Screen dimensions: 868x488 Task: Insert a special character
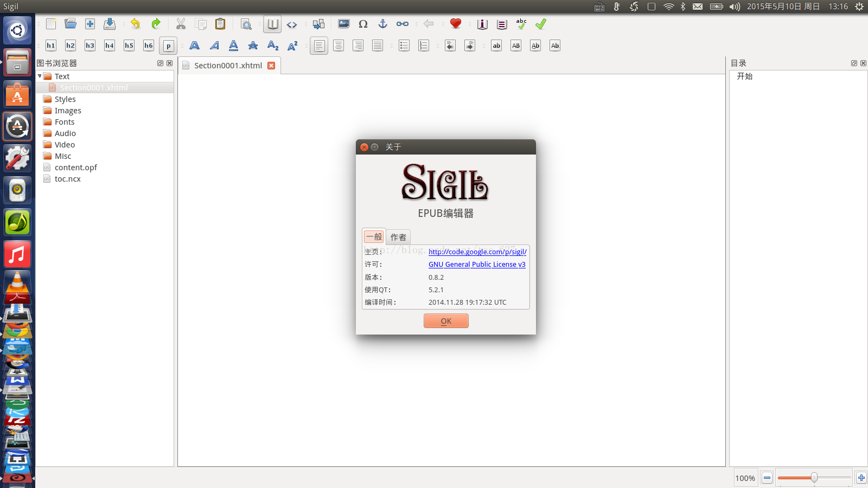coord(363,24)
